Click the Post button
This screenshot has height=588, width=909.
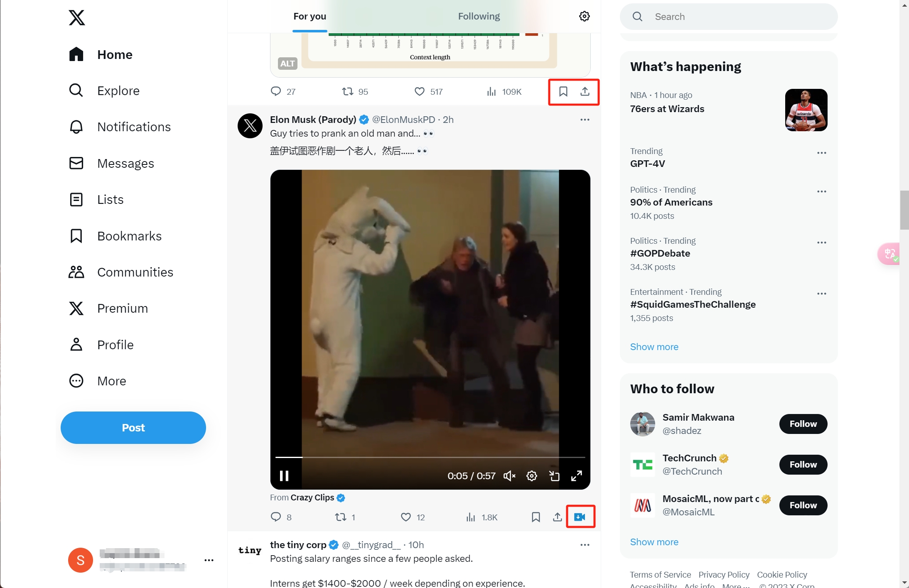(x=133, y=427)
